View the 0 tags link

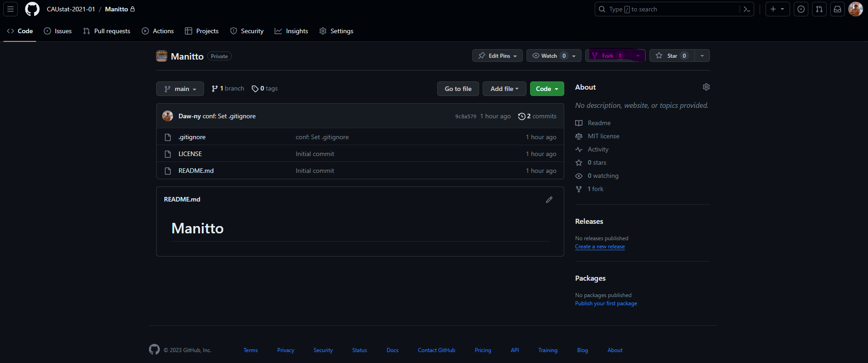pyautogui.click(x=265, y=89)
